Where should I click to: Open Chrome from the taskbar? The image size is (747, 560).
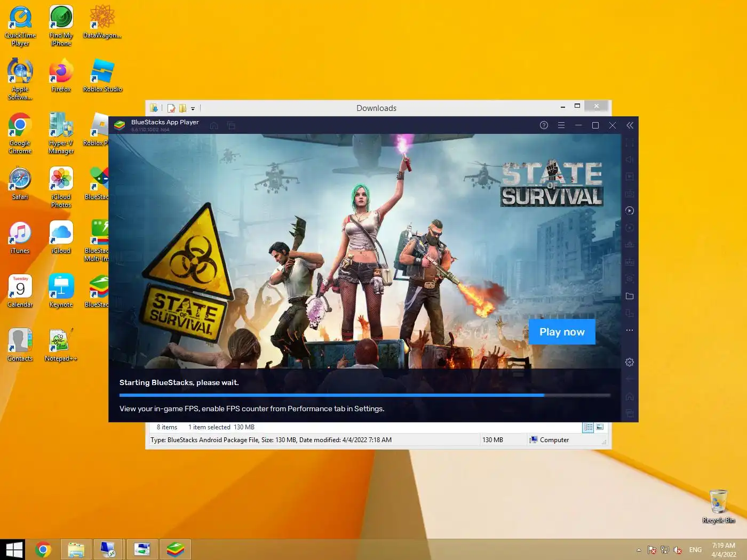[43, 549]
